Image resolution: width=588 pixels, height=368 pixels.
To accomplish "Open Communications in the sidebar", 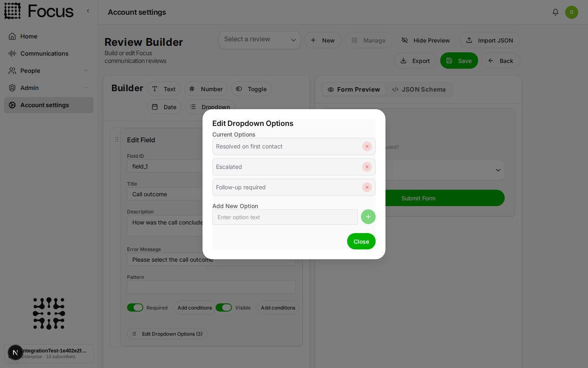I will [49, 54].
